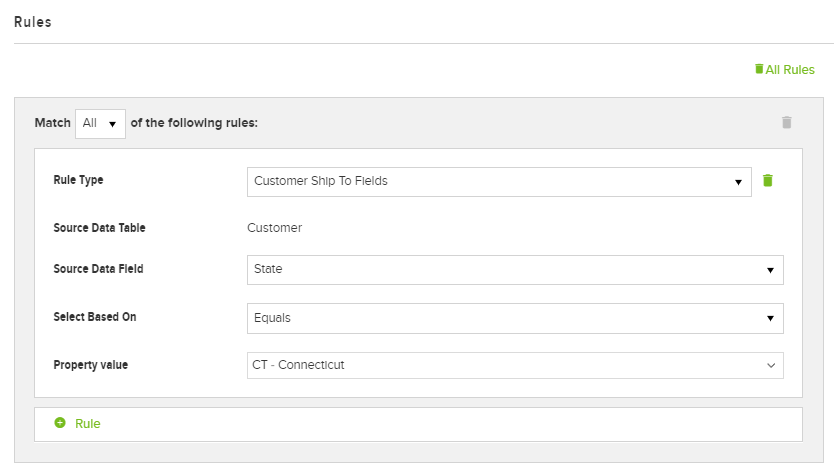
Task: Click the green Rule link text
Action: tap(88, 424)
